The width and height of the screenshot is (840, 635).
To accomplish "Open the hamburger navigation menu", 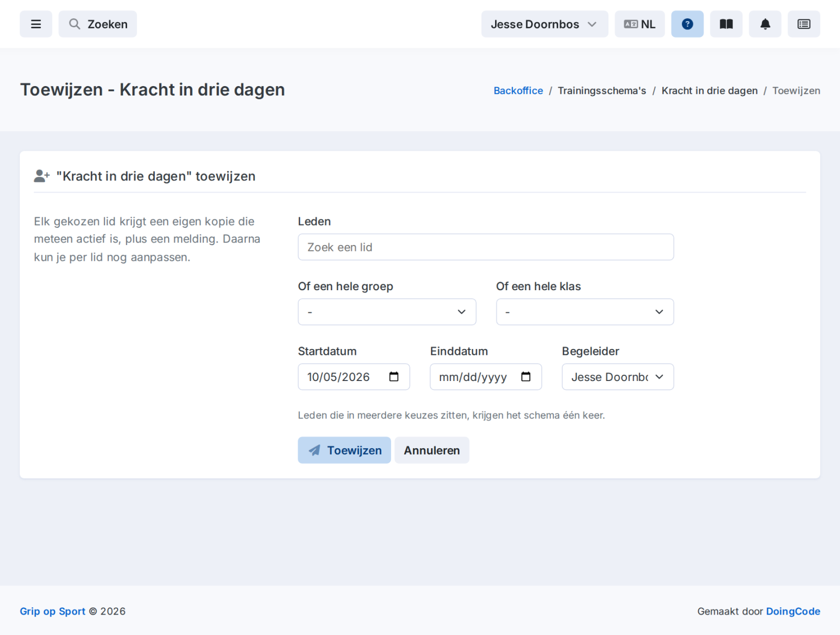I will coord(36,24).
